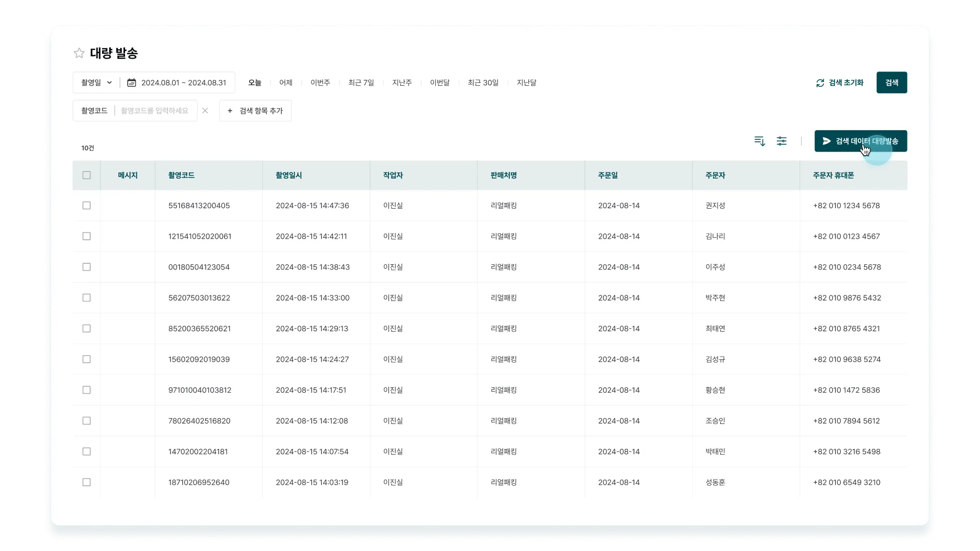The image size is (980, 551).
Task: Click the refresh icon in 검색 초기화
Action: coord(820,83)
